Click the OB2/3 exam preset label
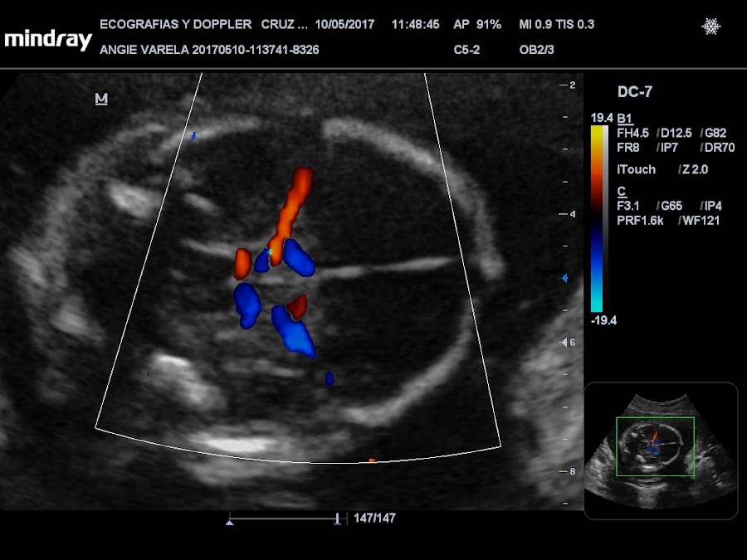This screenshot has height=560, width=747. point(536,50)
